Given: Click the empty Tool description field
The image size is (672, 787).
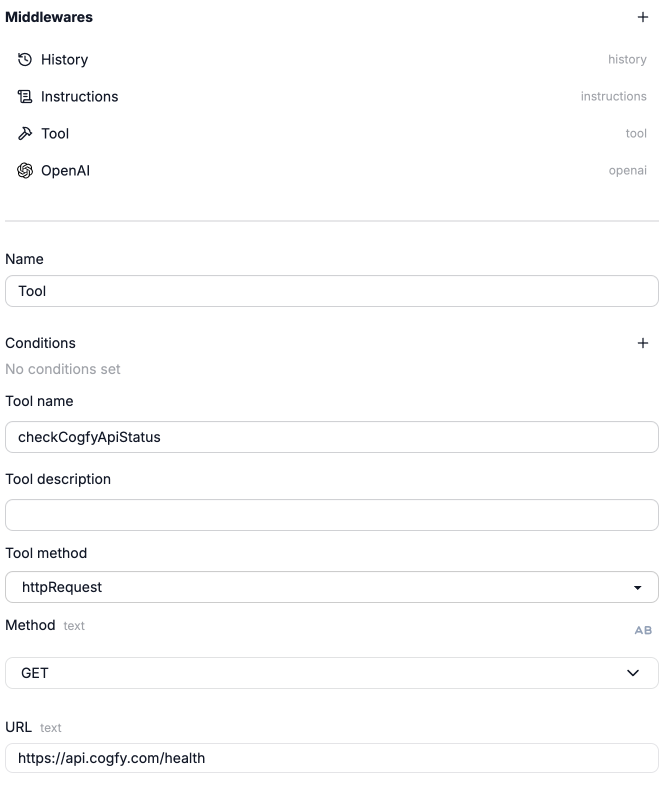Looking at the screenshot, I should pyautogui.click(x=332, y=515).
